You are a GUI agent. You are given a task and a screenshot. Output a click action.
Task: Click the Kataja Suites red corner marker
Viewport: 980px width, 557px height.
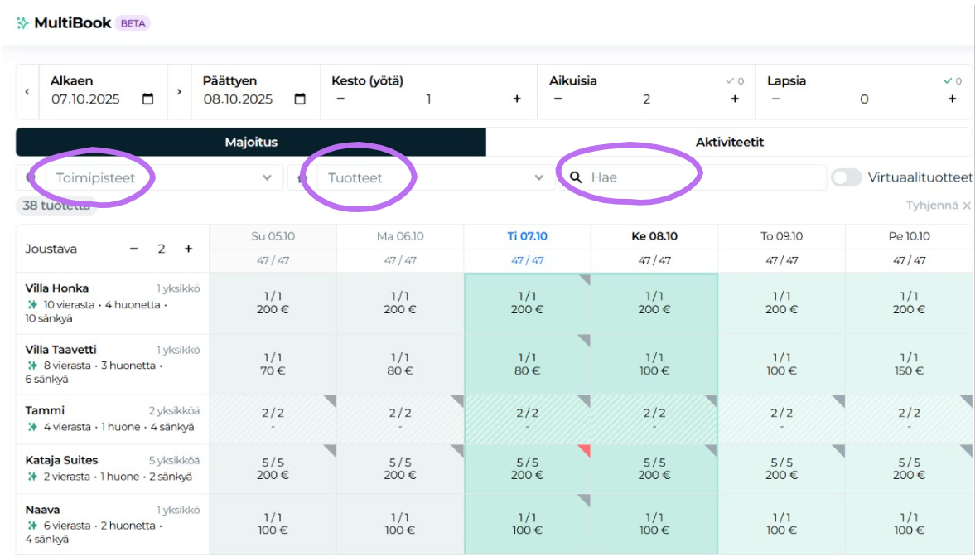coord(584,450)
